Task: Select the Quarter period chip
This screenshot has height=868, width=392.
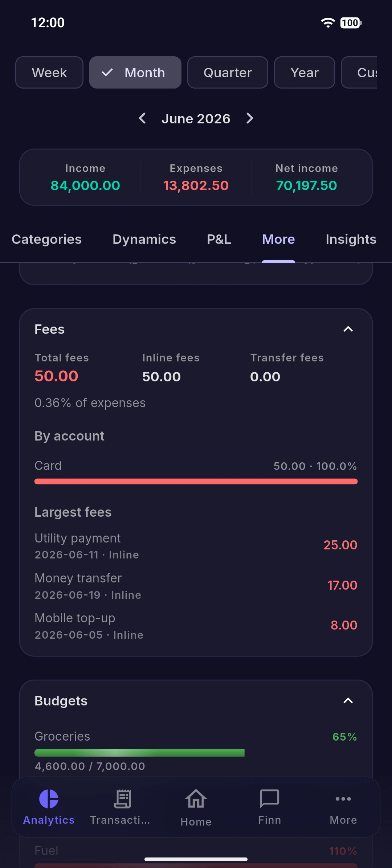Action: point(228,73)
